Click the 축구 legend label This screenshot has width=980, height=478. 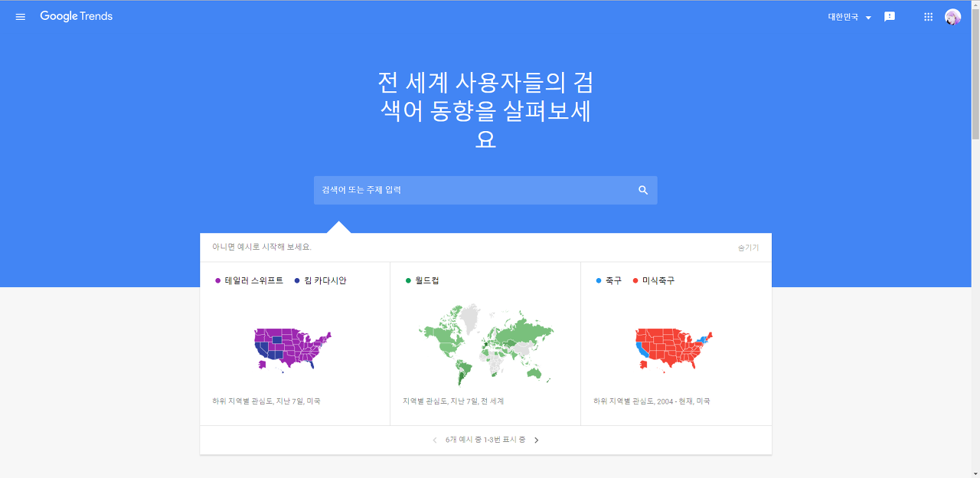(613, 281)
